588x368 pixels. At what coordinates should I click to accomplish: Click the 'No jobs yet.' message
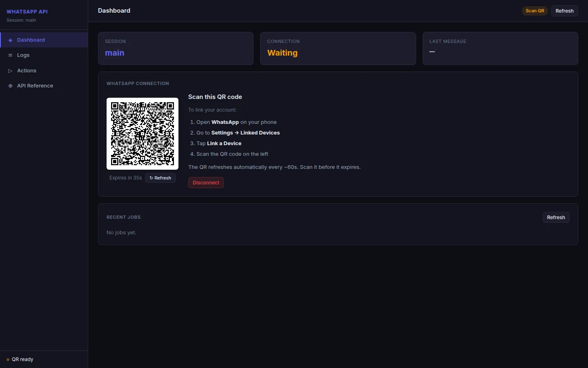pos(121,233)
